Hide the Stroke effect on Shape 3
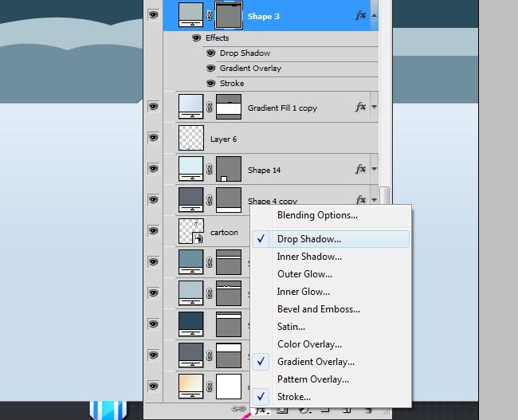 coord(211,83)
